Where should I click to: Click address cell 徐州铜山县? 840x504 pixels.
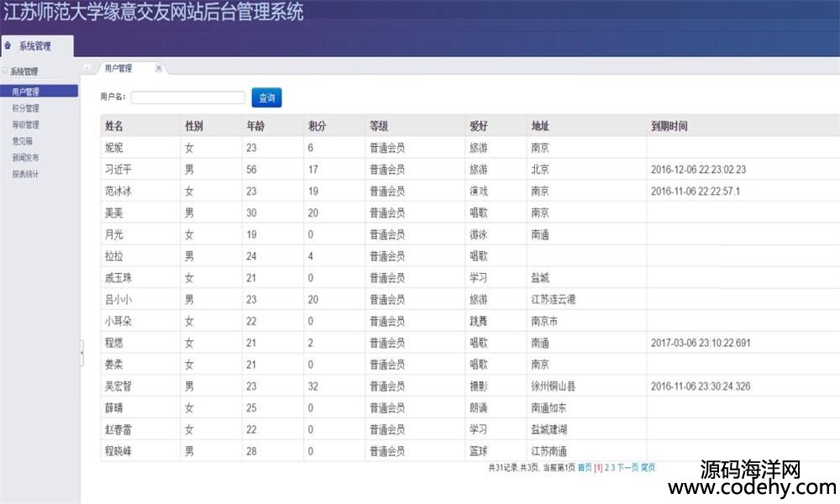click(x=554, y=386)
